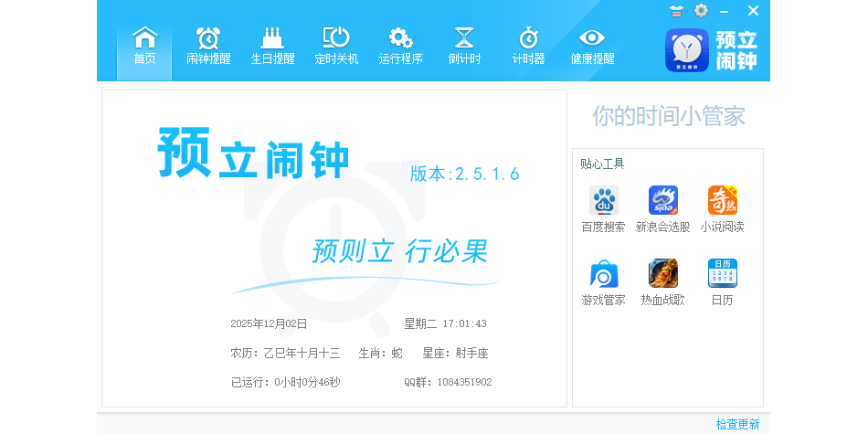The image size is (868, 434).
Task: Open the 运行程序 run program tab
Action: 400,47
